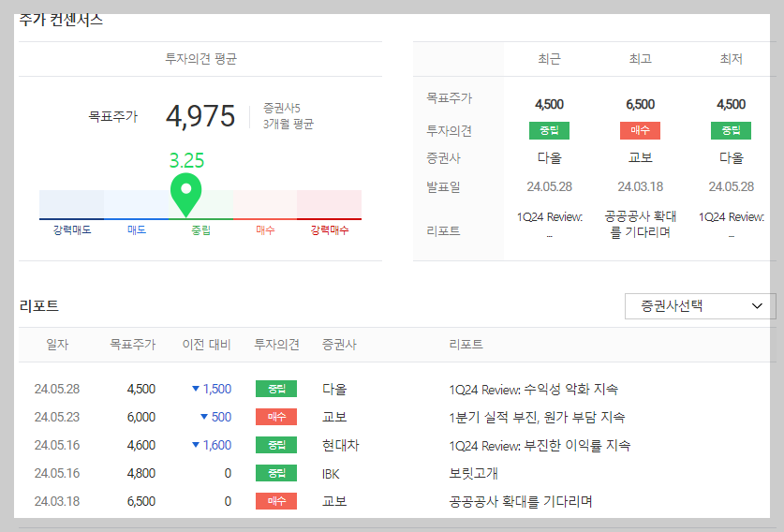
Task: Click the 최근 column header
Action: pyautogui.click(x=549, y=59)
